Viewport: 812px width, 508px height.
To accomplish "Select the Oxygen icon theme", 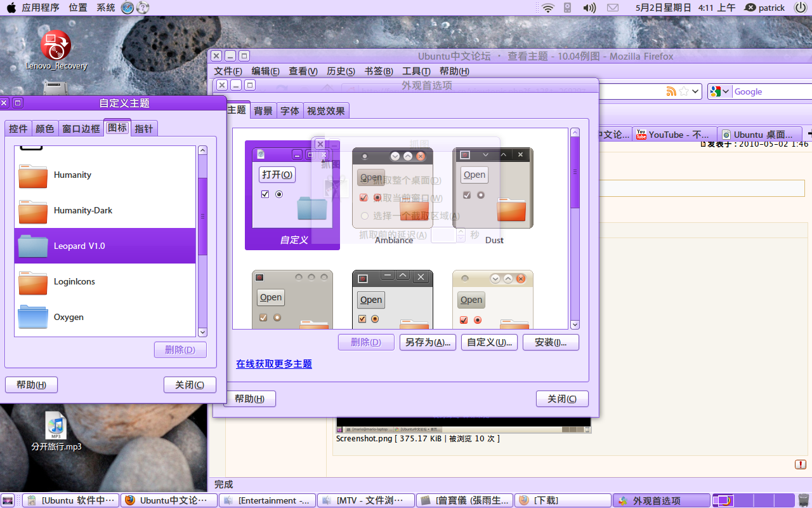I will point(105,317).
